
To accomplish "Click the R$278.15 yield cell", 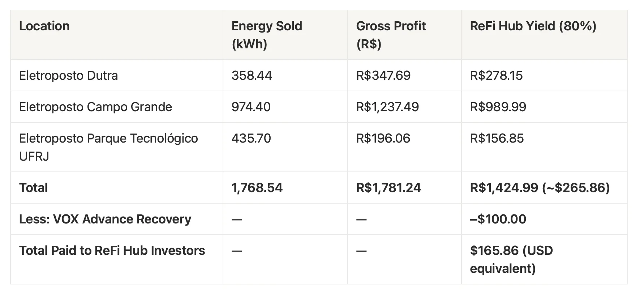I will (496, 76).
